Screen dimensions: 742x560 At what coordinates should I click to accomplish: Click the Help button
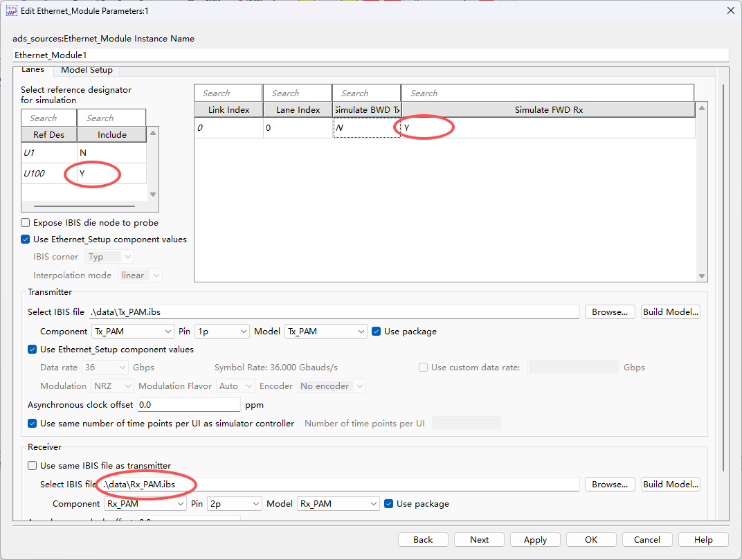click(703, 540)
